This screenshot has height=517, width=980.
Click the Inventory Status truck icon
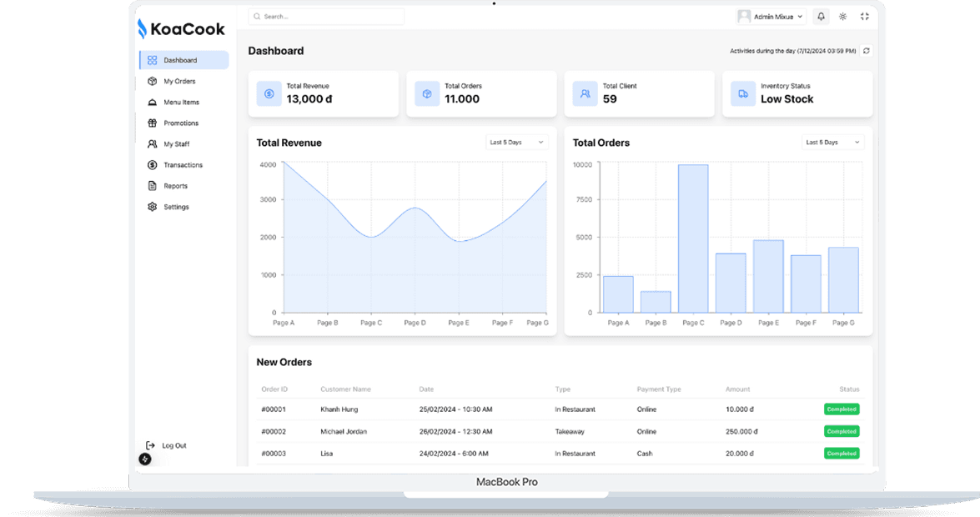(x=743, y=93)
